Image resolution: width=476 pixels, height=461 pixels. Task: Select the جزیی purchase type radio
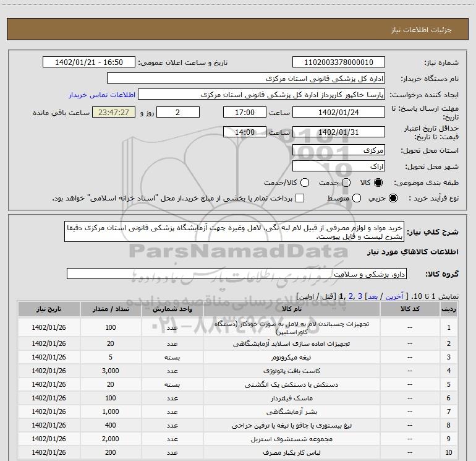(393, 198)
